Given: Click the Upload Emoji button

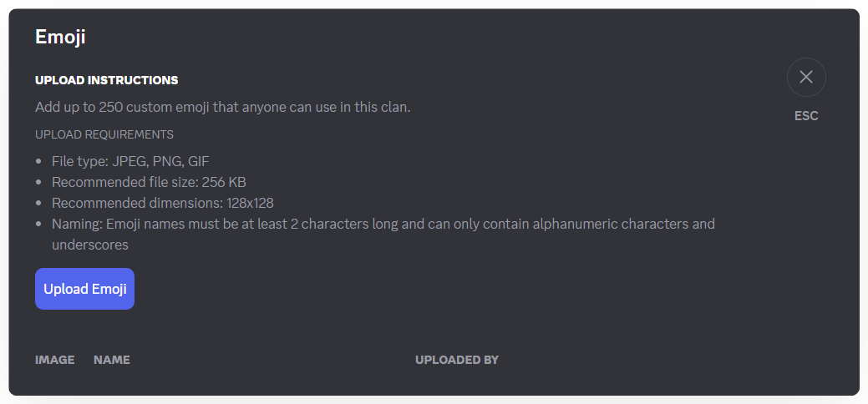Looking at the screenshot, I should click(84, 289).
